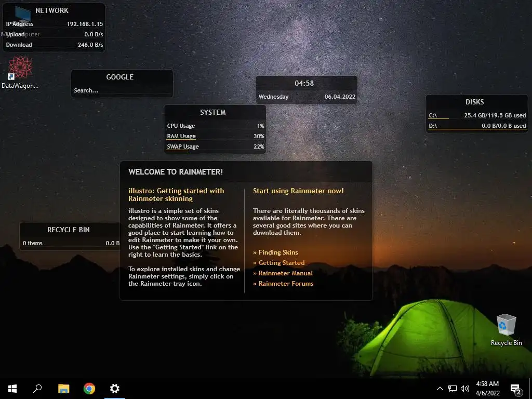Click the GOOGLE skin title
Viewport: 532px width, 399px height.
(x=120, y=77)
